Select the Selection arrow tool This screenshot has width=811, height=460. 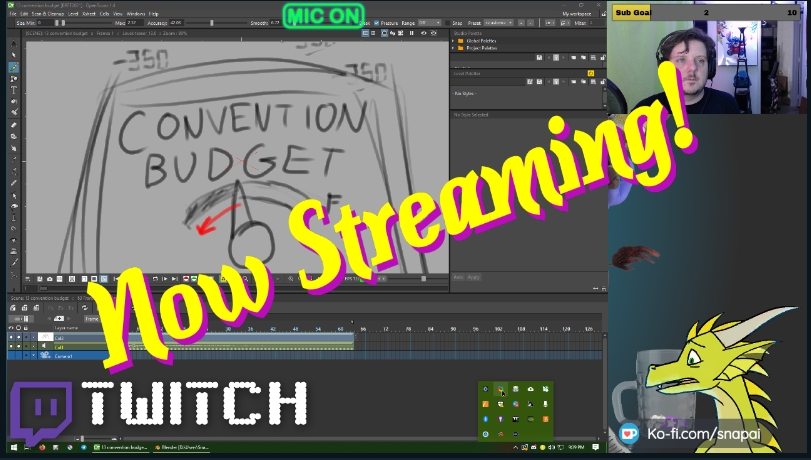click(x=13, y=55)
